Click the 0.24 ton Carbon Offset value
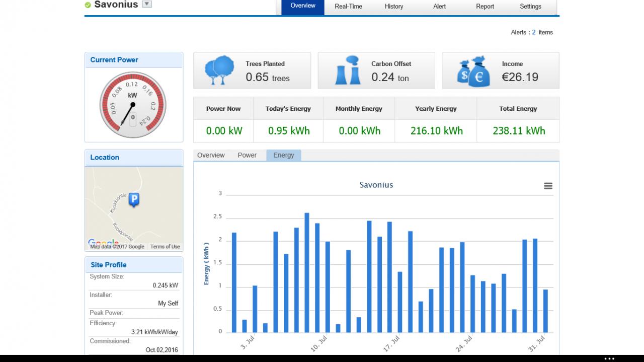Screen dimensions: 644x362 click(x=390, y=78)
